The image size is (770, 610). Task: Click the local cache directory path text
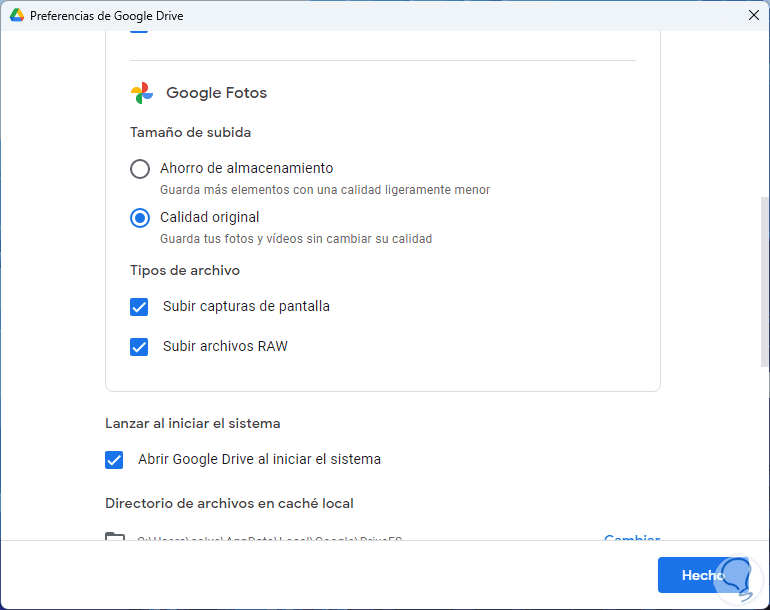[269, 538]
